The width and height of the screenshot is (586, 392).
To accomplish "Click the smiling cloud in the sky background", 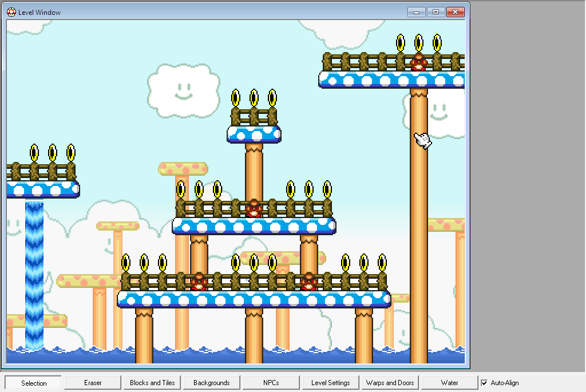I will point(184,91).
